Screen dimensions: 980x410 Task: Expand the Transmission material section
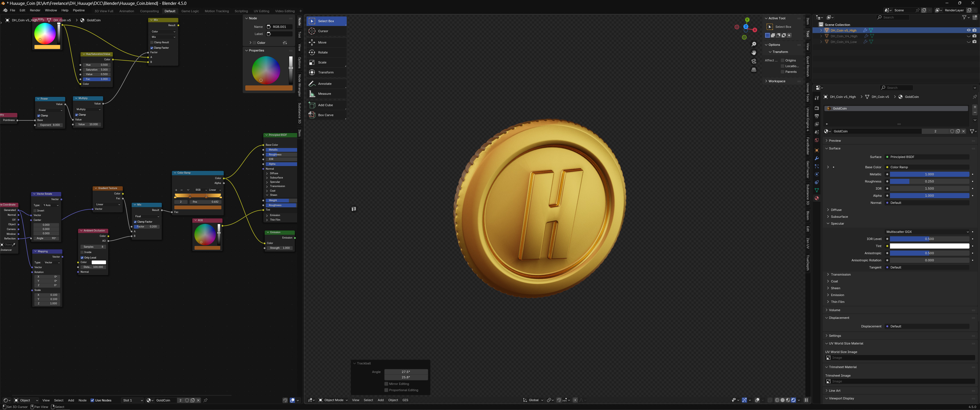(x=840, y=274)
